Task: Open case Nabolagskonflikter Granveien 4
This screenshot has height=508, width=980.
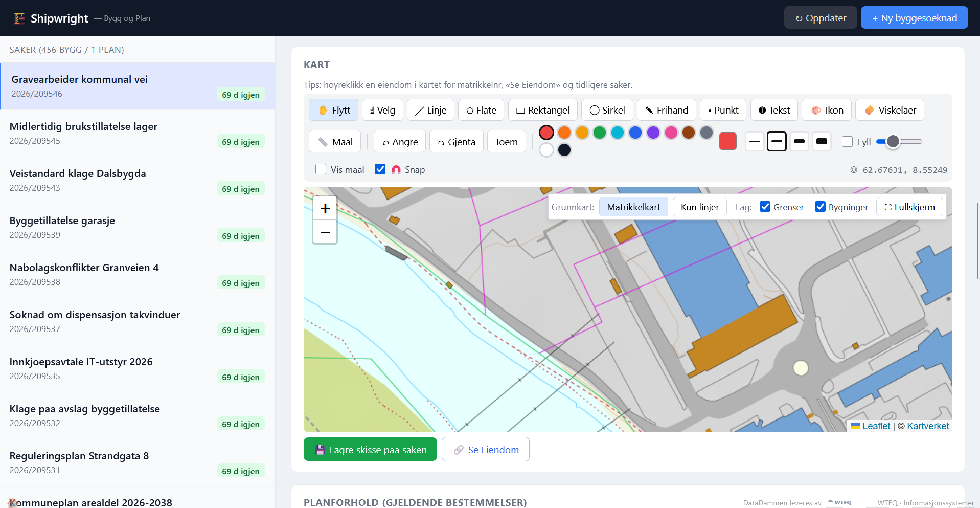Action: coord(138,274)
